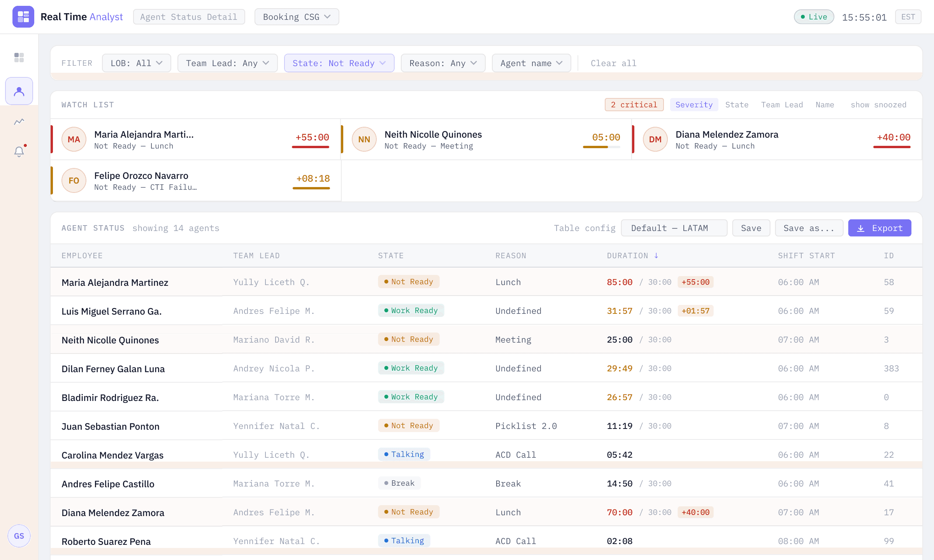Click Clear all filters link
The image size is (934, 560).
[613, 63]
